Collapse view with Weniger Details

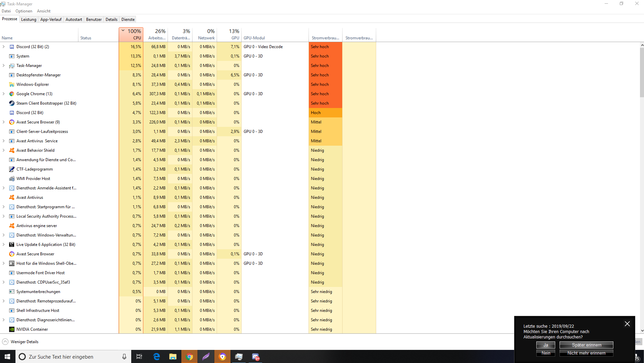(20, 342)
